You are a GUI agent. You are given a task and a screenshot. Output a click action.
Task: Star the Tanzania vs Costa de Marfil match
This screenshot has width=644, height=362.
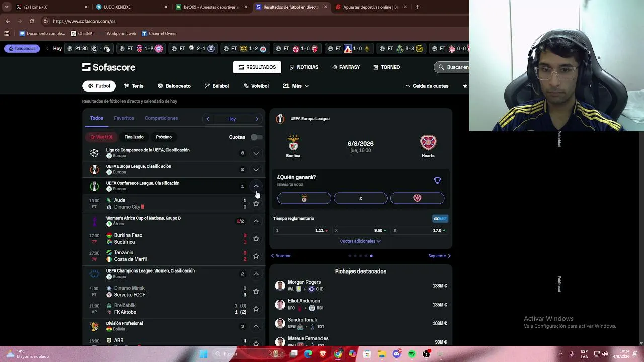(x=256, y=256)
